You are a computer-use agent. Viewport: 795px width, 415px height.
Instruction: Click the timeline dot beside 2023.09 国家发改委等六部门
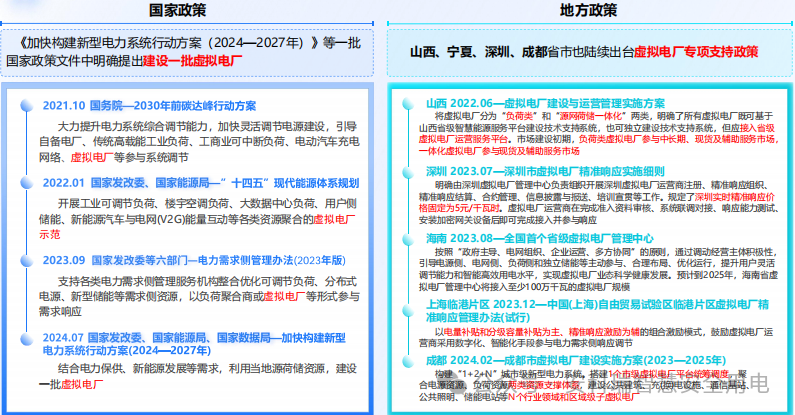[27, 260]
